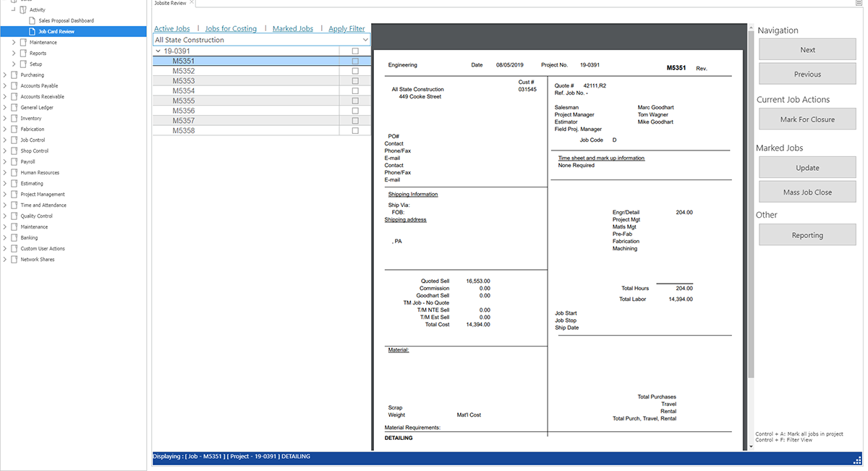868x471 pixels.
Task: Click the Update marked jobs button
Action: tap(807, 168)
